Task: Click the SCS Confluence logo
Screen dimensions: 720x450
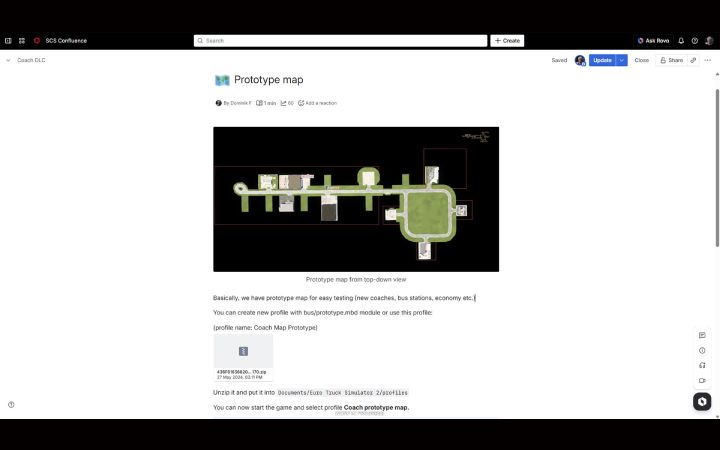Action: click(x=37, y=41)
